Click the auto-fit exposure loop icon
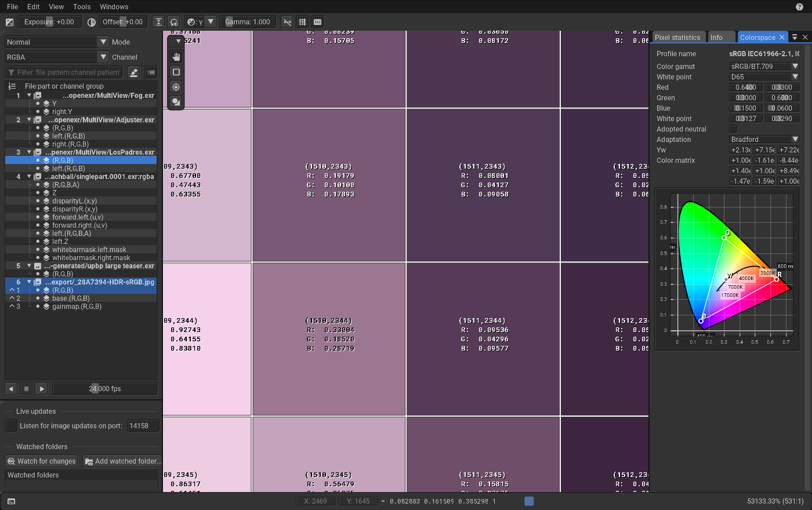Image resolution: width=812 pixels, height=510 pixels. point(173,22)
